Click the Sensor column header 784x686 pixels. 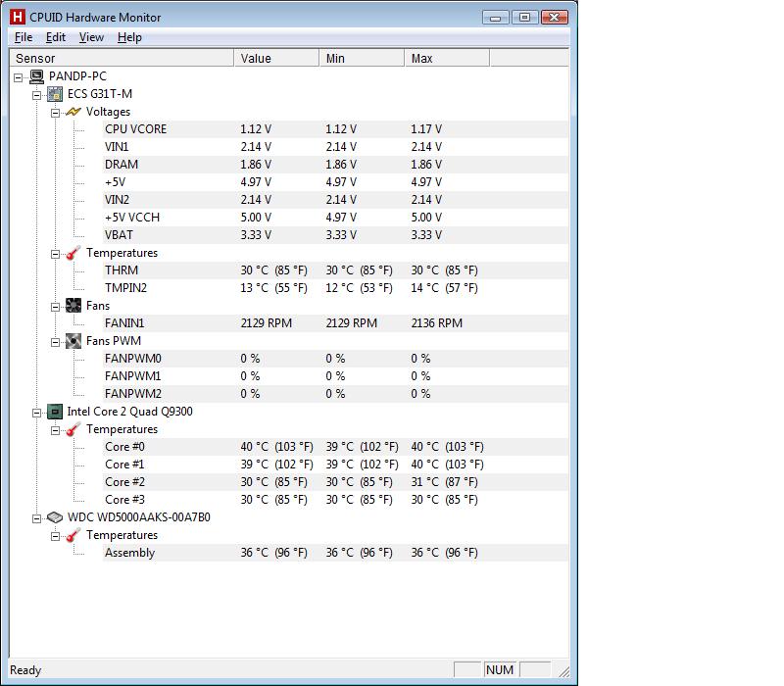click(122, 59)
